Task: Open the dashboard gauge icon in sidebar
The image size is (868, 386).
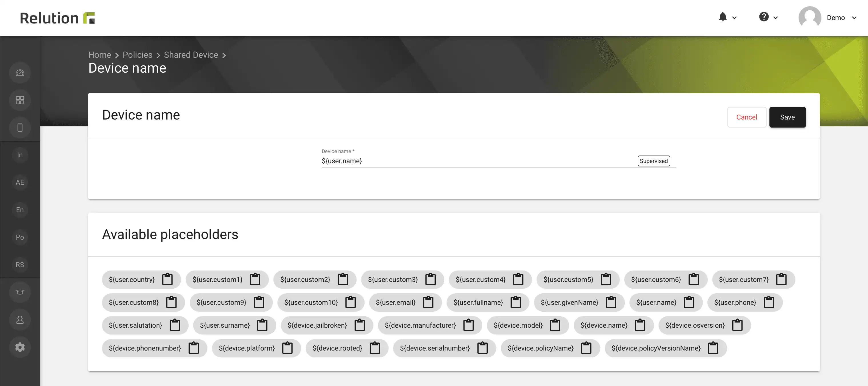Action: point(20,73)
